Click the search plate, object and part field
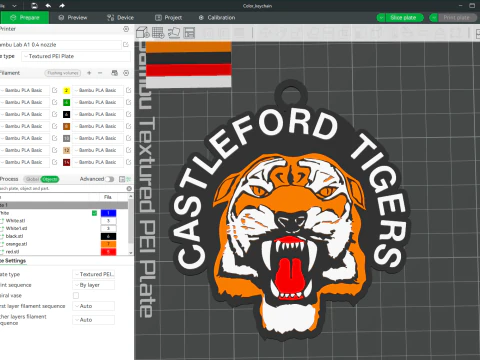 tap(62, 189)
